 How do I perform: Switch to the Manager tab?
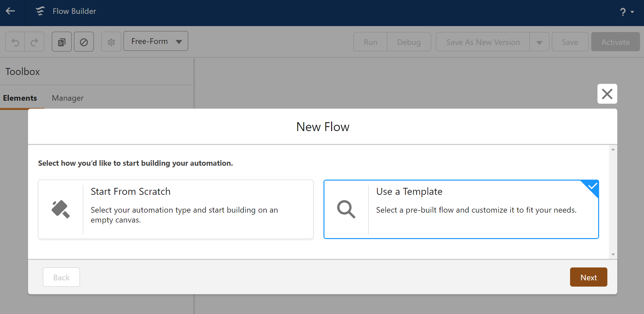(68, 98)
